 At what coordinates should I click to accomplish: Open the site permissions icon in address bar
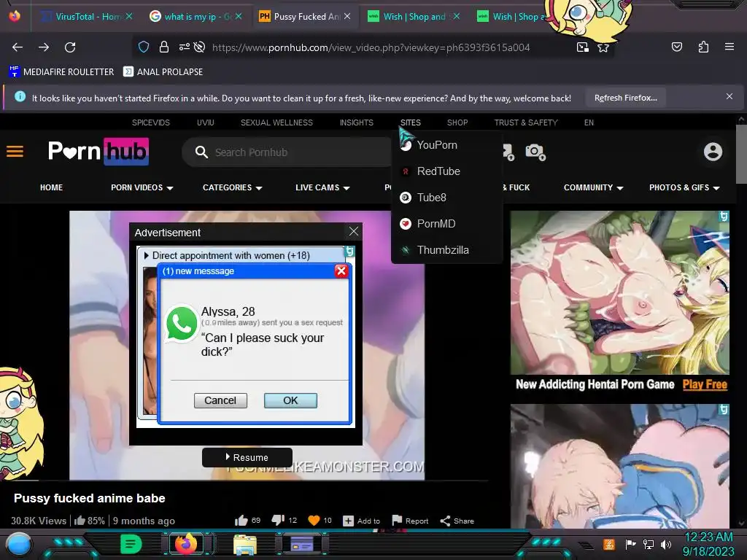pyautogui.click(x=184, y=47)
